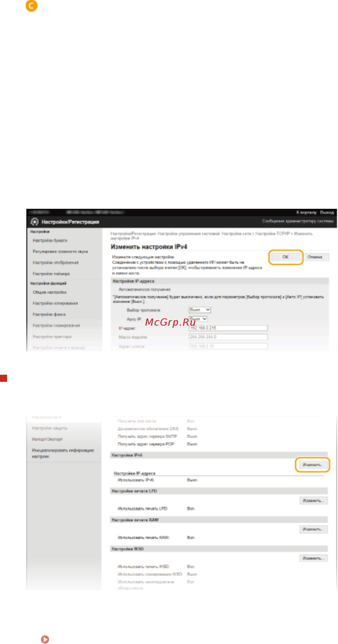Open Сообщение администратору системы link
This screenshot has width=338, height=644.
(298, 221)
